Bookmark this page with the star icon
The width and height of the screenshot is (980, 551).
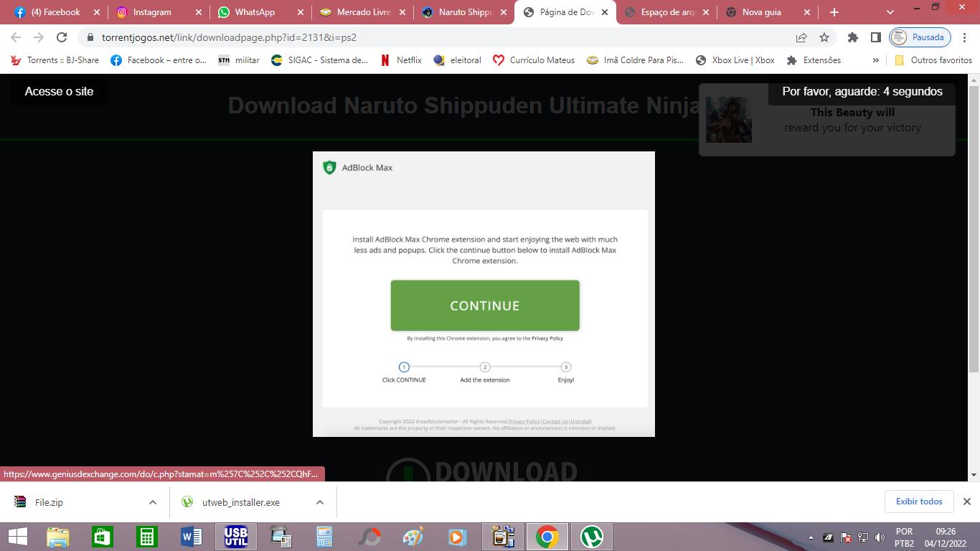click(x=824, y=37)
